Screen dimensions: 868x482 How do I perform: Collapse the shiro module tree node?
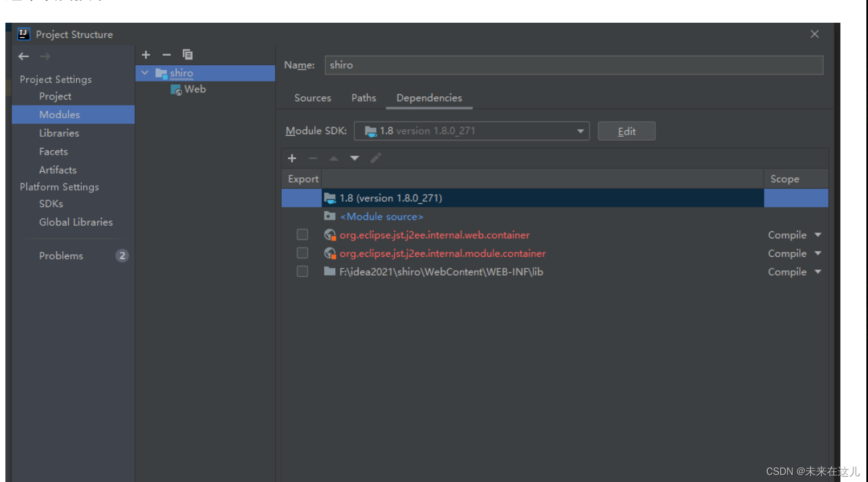tap(144, 72)
